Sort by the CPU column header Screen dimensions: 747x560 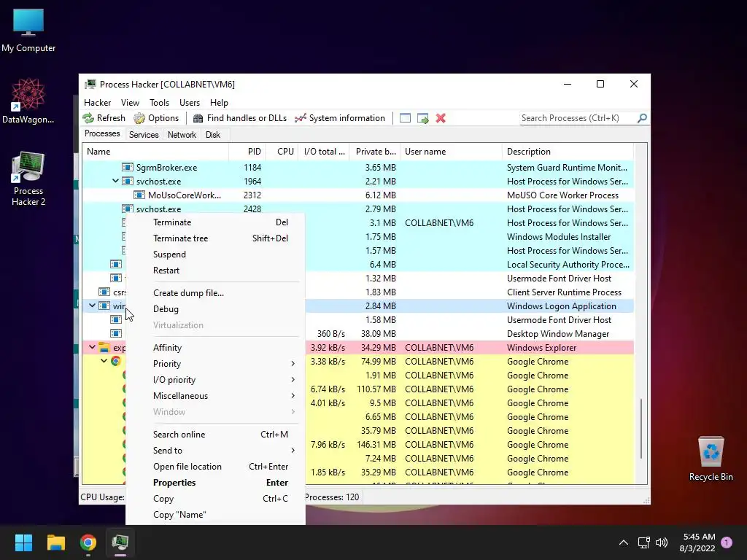pyautogui.click(x=282, y=152)
